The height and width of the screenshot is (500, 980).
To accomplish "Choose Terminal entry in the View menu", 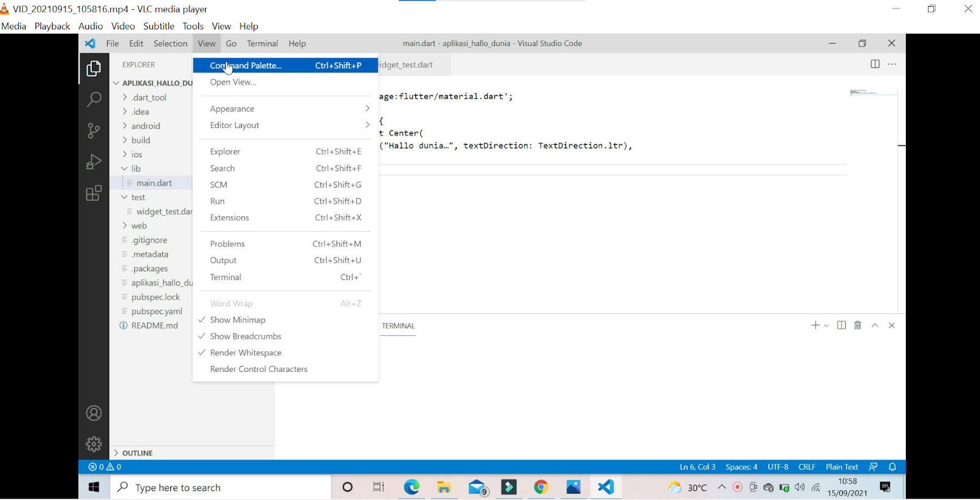I will 285,277.
